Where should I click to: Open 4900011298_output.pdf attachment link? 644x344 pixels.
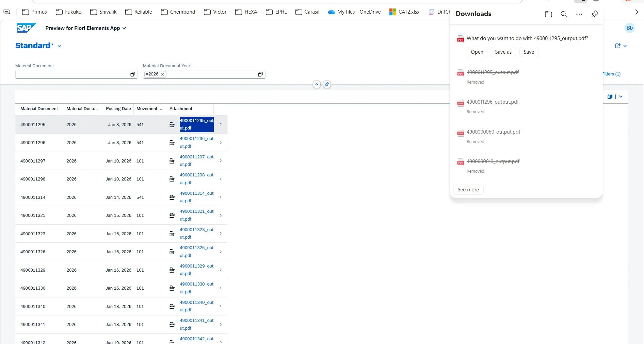(x=196, y=179)
